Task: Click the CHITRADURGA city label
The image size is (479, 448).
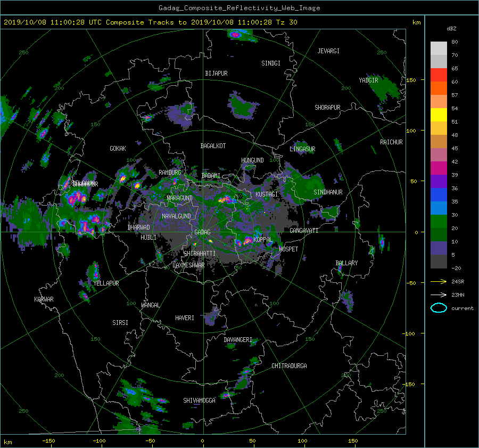Action: (x=289, y=366)
